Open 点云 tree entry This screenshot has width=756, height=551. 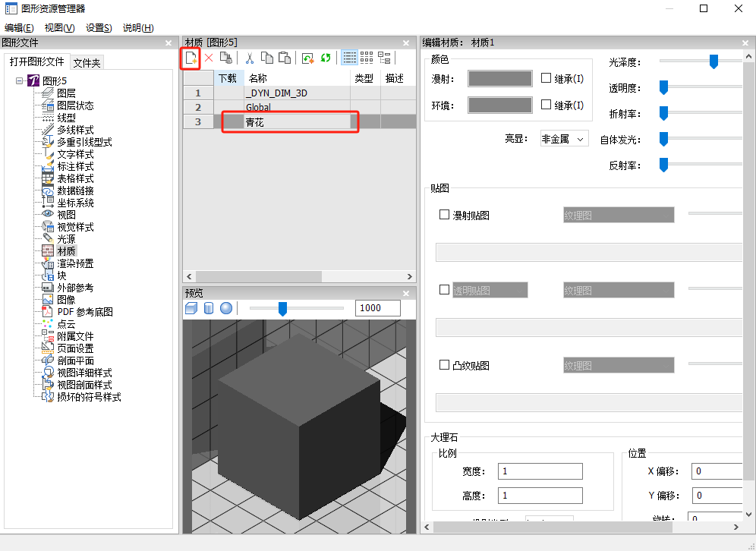(x=66, y=324)
